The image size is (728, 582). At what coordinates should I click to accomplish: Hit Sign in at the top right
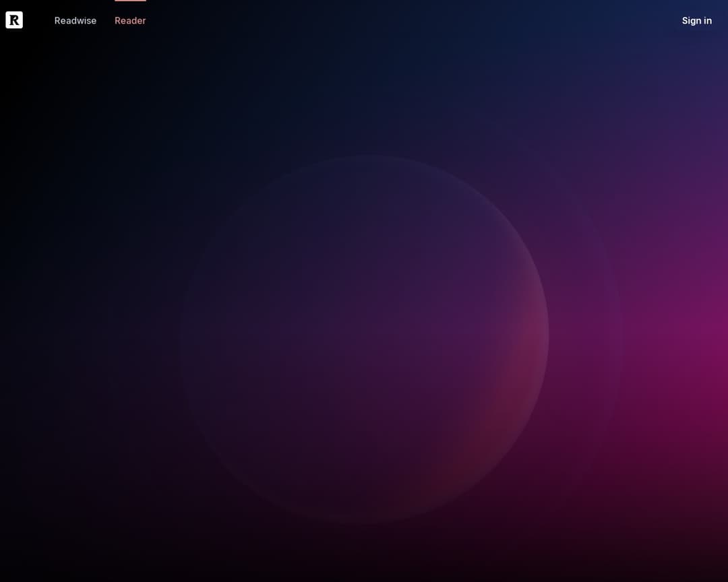pos(696,21)
